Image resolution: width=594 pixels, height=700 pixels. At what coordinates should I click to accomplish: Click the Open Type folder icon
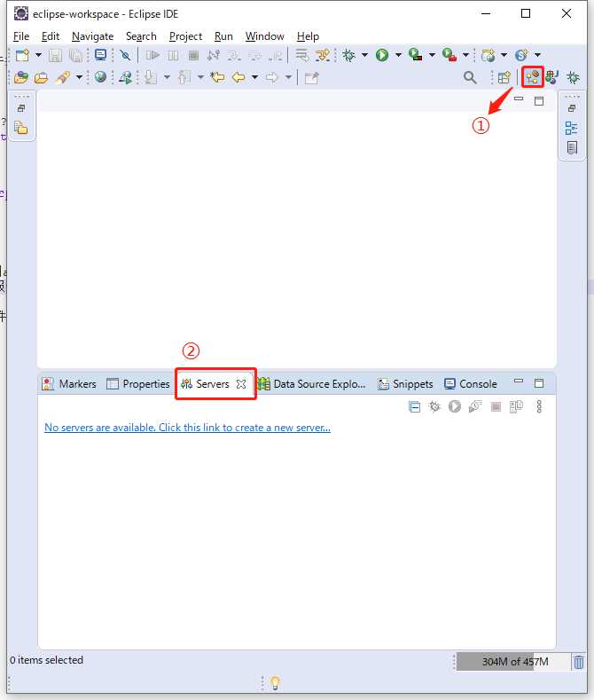click(x=21, y=78)
